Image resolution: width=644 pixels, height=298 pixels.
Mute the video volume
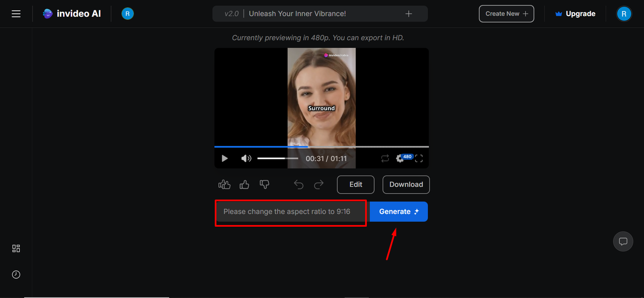246,158
